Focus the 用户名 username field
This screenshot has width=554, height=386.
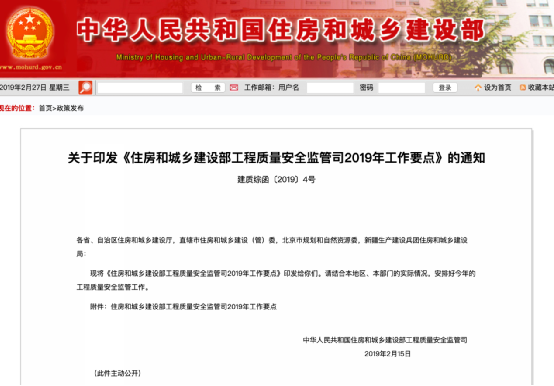pyautogui.click(x=330, y=88)
